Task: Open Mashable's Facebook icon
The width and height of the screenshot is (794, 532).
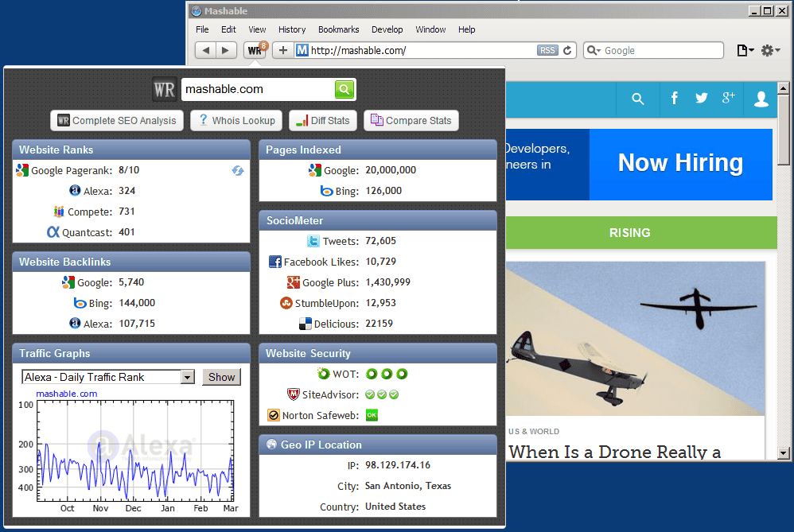Action: pyautogui.click(x=674, y=98)
